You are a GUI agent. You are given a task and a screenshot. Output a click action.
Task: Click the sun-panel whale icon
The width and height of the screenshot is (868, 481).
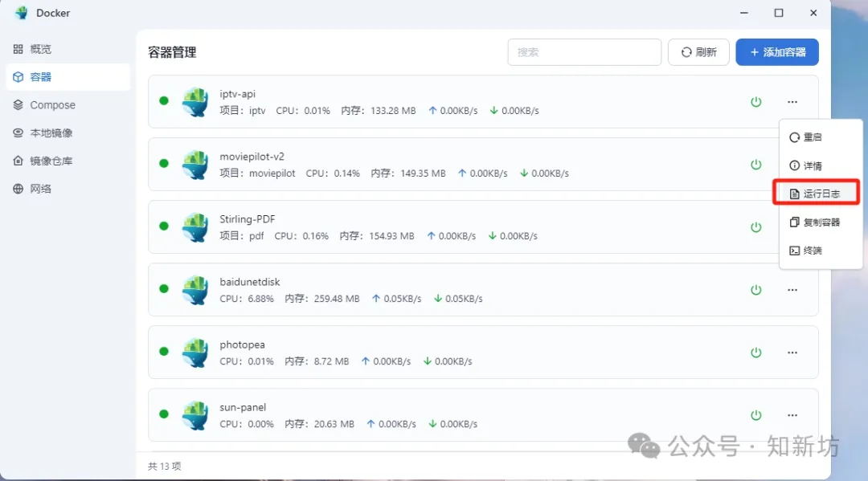(194, 415)
